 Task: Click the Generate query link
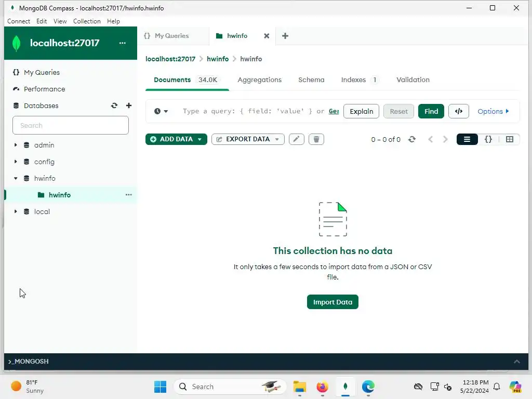(334, 111)
